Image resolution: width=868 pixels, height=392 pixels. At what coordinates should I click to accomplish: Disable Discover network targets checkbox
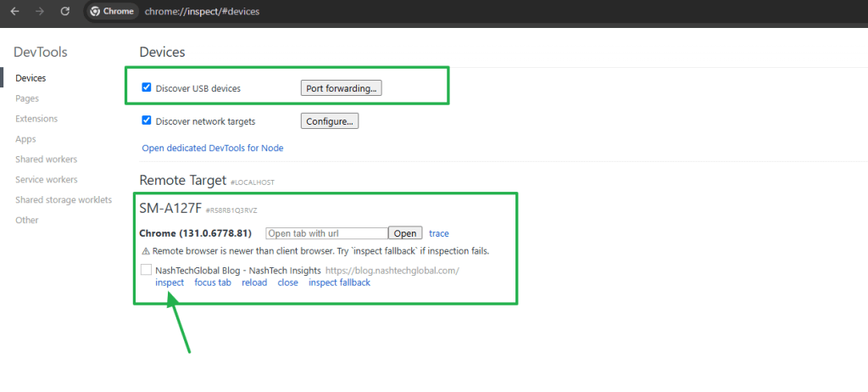click(x=147, y=120)
